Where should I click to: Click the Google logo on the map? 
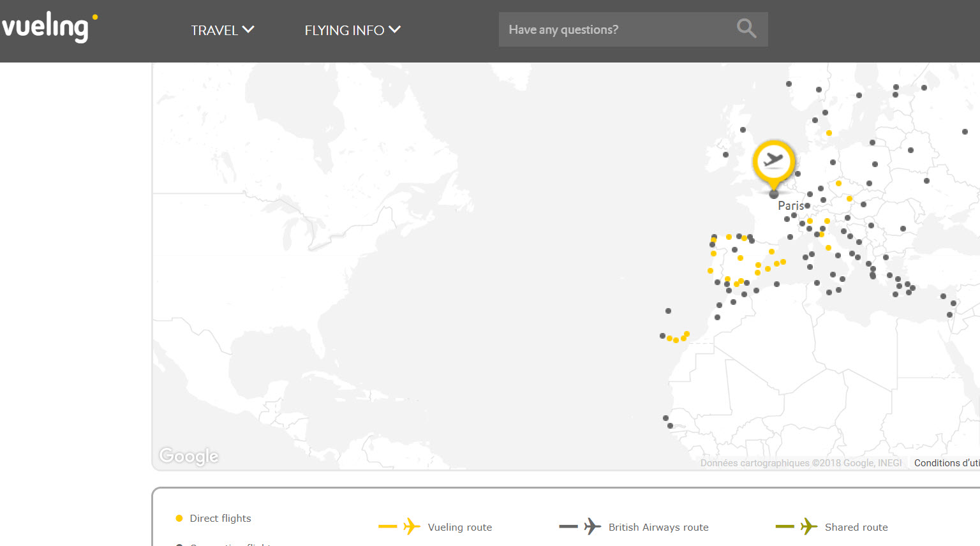click(x=189, y=456)
